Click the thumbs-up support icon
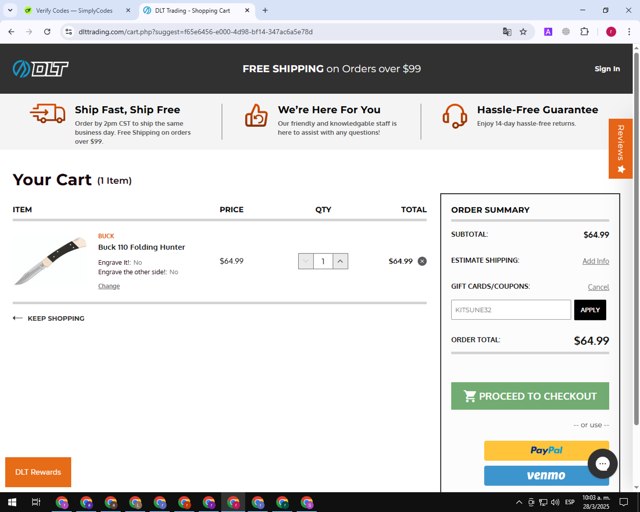640x512 pixels. [256, 116]
